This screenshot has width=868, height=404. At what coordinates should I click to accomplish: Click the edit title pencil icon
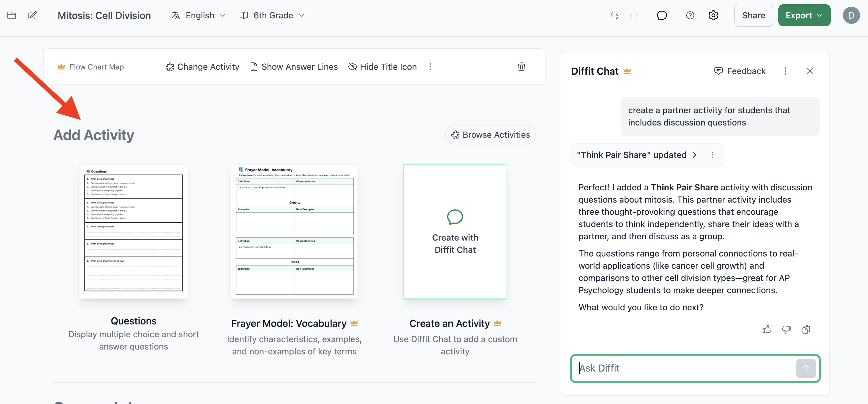[32, 16]
